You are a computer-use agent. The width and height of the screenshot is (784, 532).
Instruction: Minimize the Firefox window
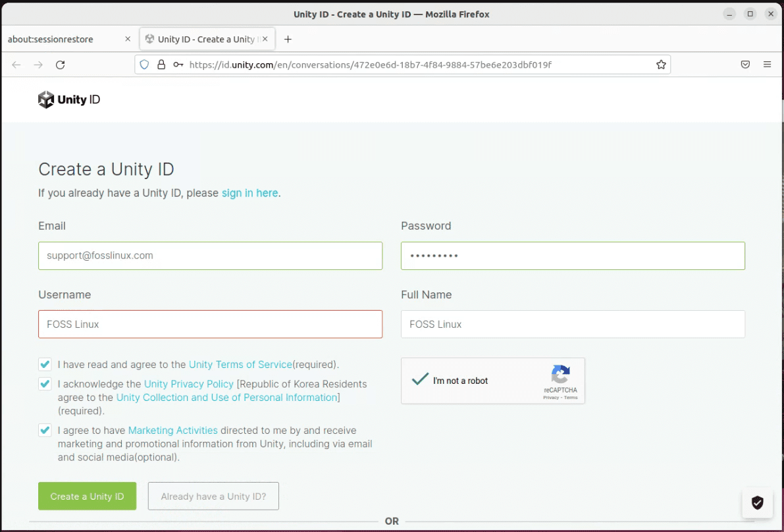pyautogui.click(x=729, y=14)
